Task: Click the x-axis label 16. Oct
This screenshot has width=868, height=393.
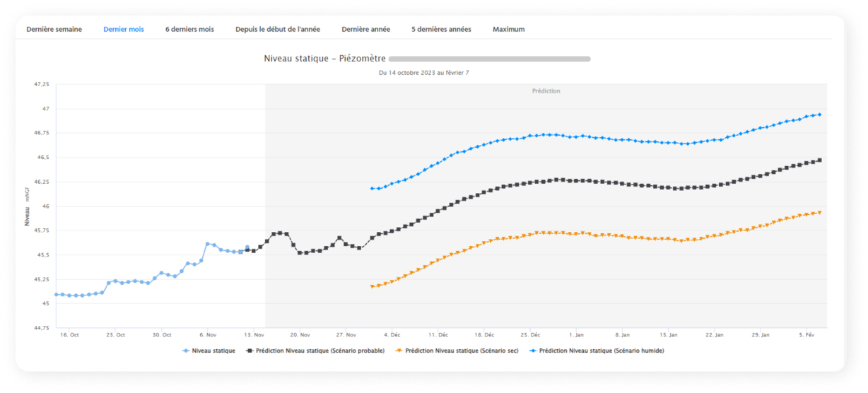Action: point(69,335)
